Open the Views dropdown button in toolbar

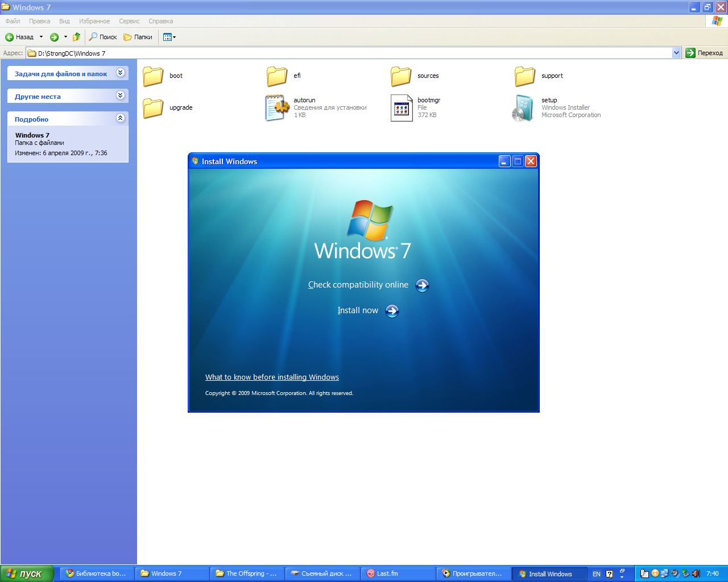pos(169,37)
